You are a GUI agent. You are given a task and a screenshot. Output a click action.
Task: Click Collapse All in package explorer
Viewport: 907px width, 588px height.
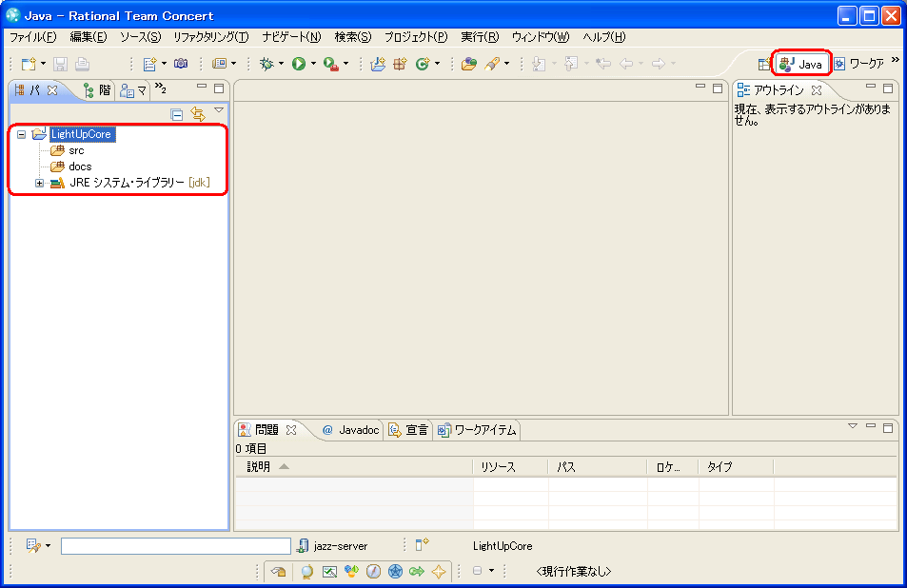click(x=177, y=114)
